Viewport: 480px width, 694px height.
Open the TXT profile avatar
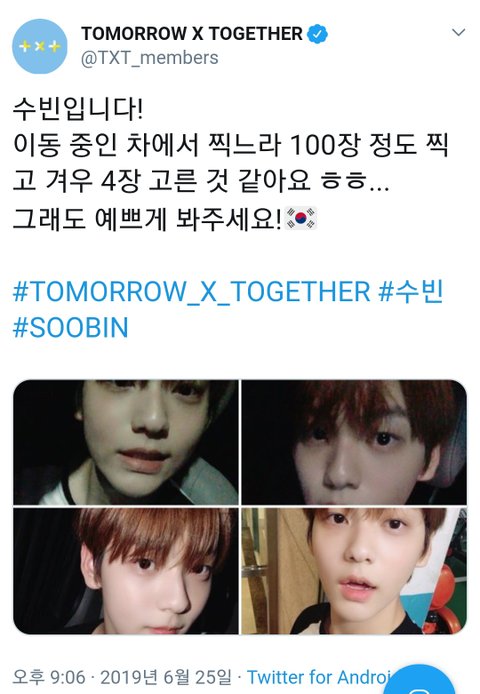[40, 46]
